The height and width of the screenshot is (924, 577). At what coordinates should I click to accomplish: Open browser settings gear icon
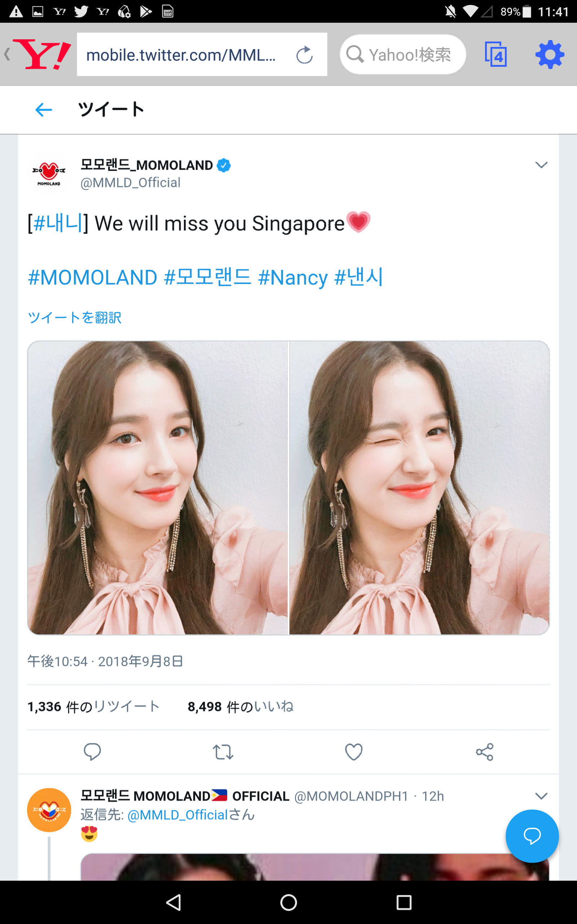click(550, 55)
